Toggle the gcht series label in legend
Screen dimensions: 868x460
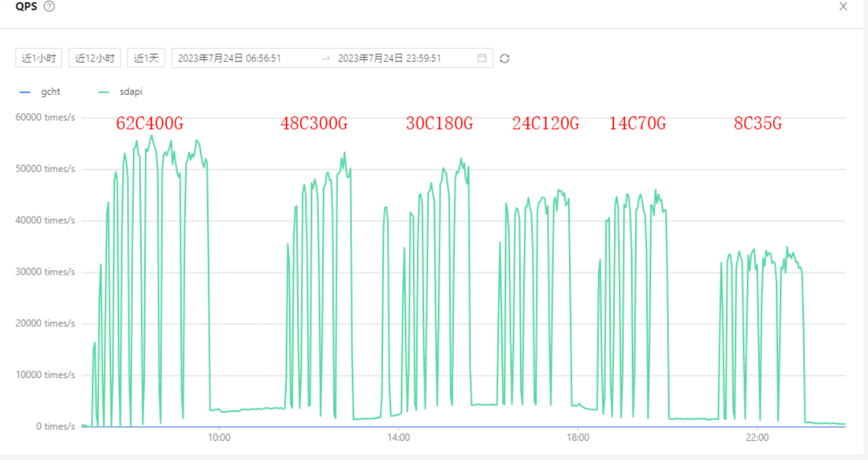[50, 92]
